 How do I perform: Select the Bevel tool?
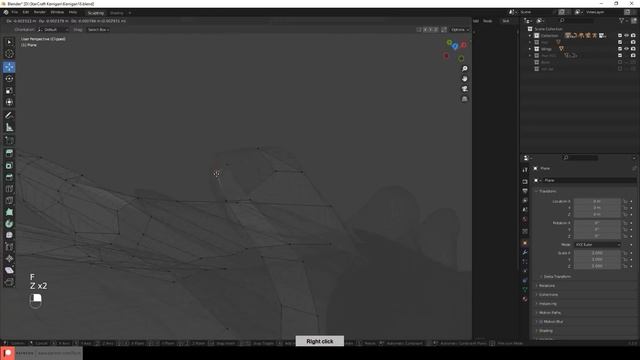9,177
